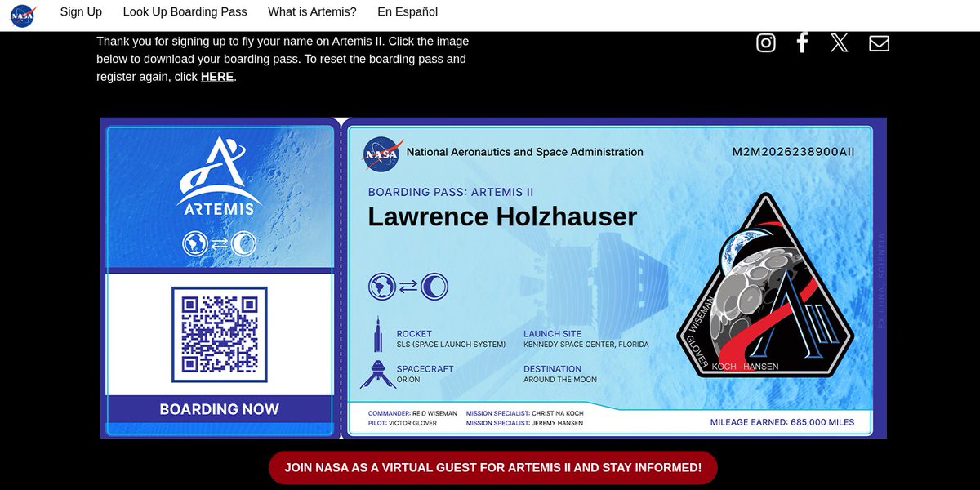Click National Aeronautics and Space Administration text
This screenshot has height=490, width=980.
pyautogui.click(x=524, y=152)
